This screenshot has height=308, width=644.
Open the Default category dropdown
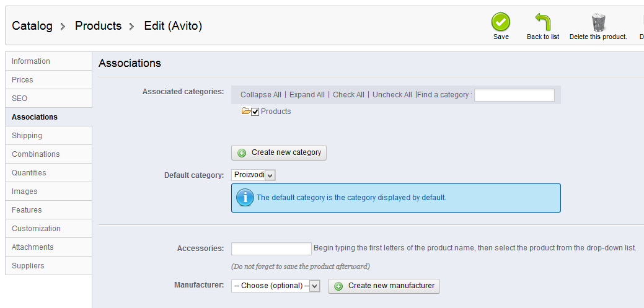(254, 175)
